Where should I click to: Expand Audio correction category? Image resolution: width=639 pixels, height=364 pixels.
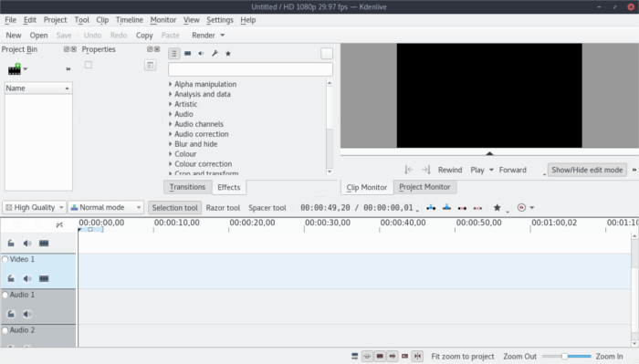pyautogui.click(x=171, y=134)
